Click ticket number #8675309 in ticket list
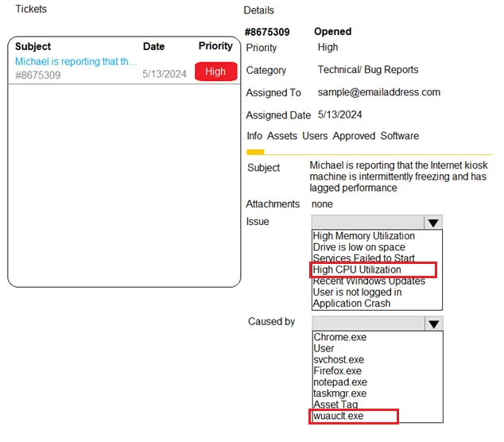The image size is (504, 442). click(37, 75)
